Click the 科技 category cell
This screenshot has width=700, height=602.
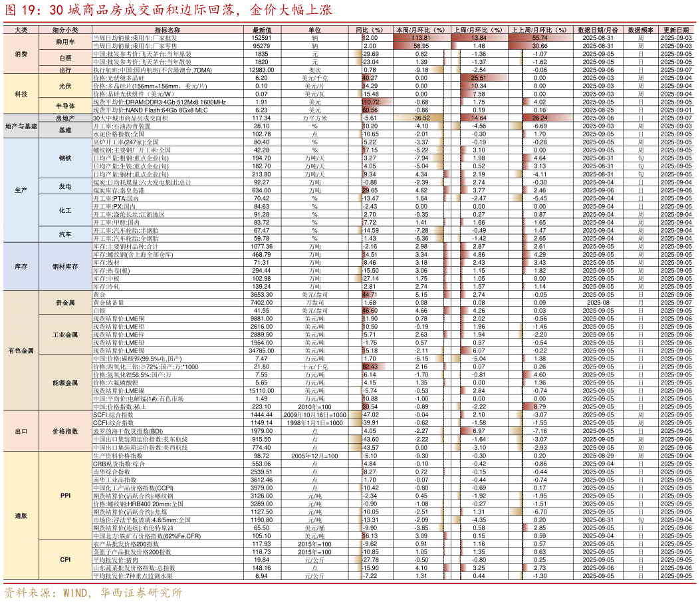pyautogui.click(x=21, y=94)
